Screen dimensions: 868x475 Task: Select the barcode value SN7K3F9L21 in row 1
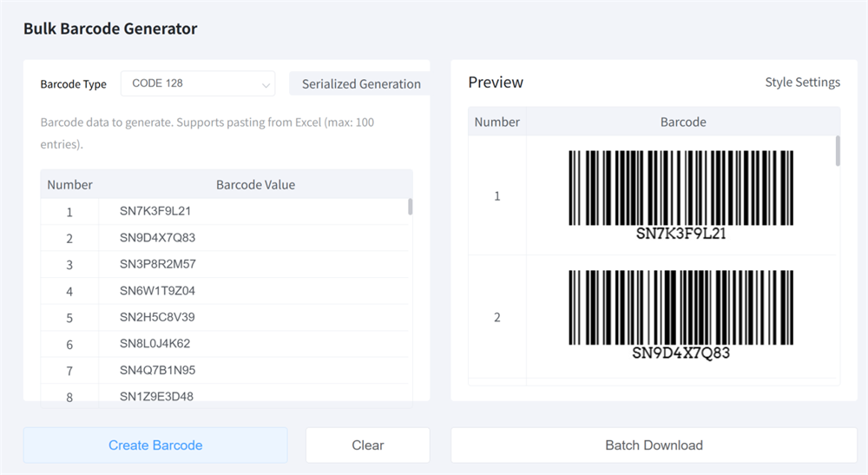click(x=155, y=211)
